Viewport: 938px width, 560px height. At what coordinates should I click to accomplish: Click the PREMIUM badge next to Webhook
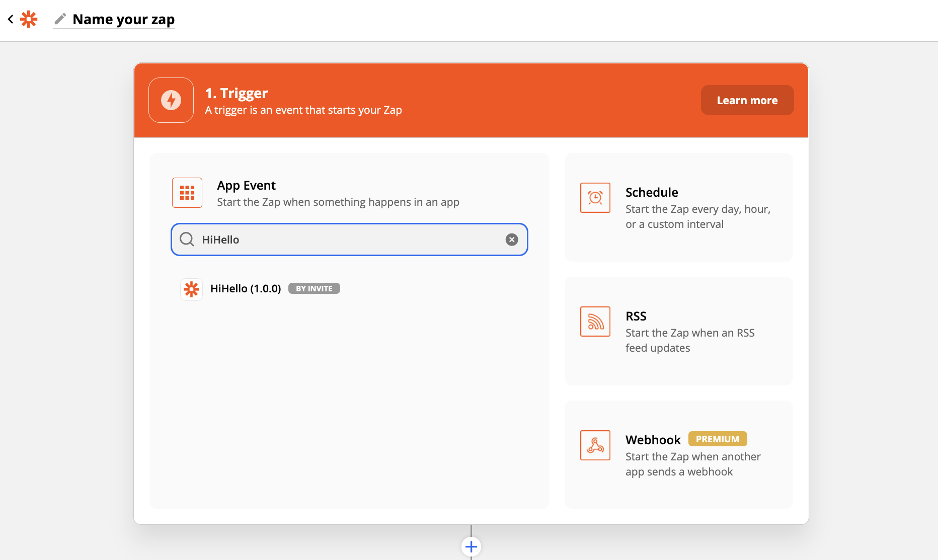(x=718, y=439)
